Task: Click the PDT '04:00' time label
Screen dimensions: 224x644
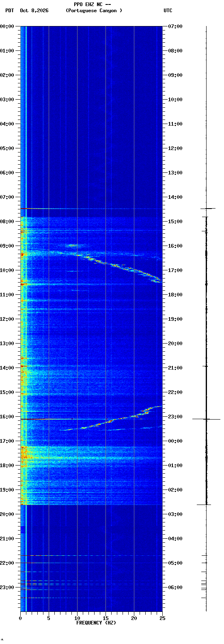Action: coord(7,124)
